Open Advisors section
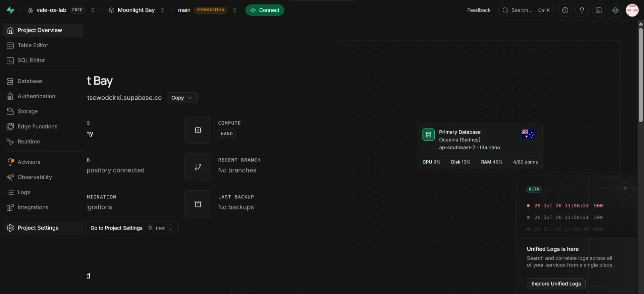Viewport: 644px width, 294px height. 44,162
